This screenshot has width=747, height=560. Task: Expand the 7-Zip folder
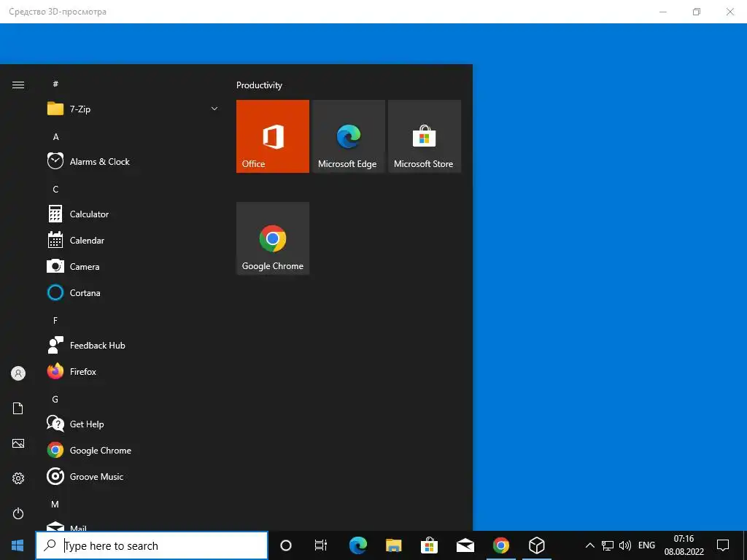214,109
